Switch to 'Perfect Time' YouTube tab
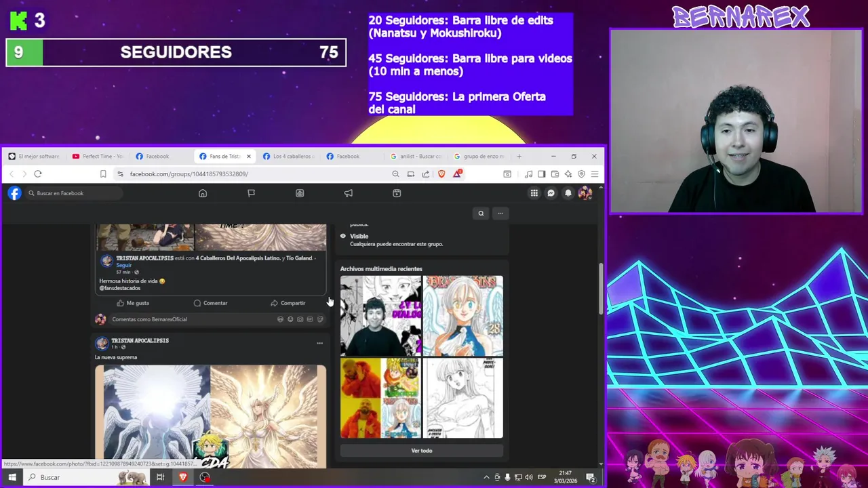The height and width of the screenshot is (488, 868). coord(98,157)
